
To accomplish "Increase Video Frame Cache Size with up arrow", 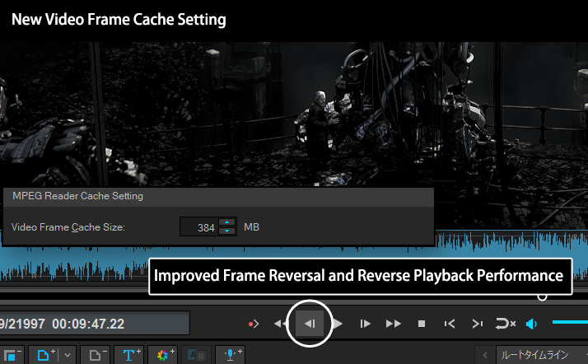I will pyautogui.click(x=226, y=222).
